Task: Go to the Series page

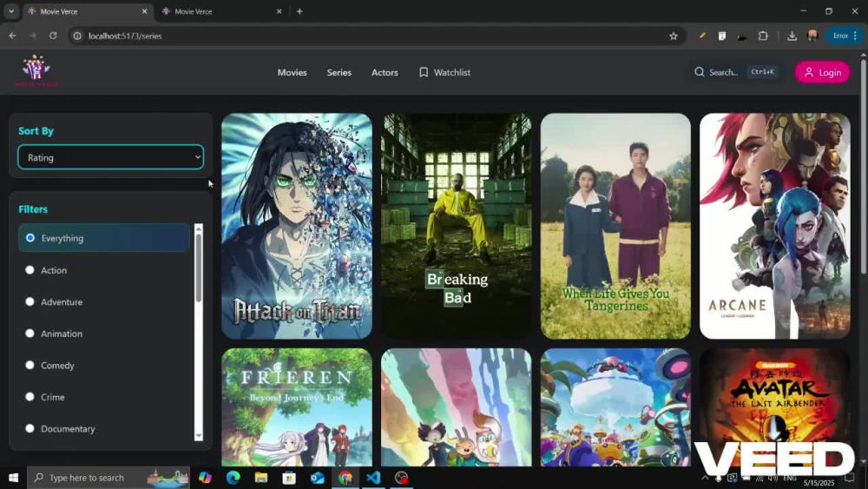Action: pyautogui.click(x=339, y=73)
